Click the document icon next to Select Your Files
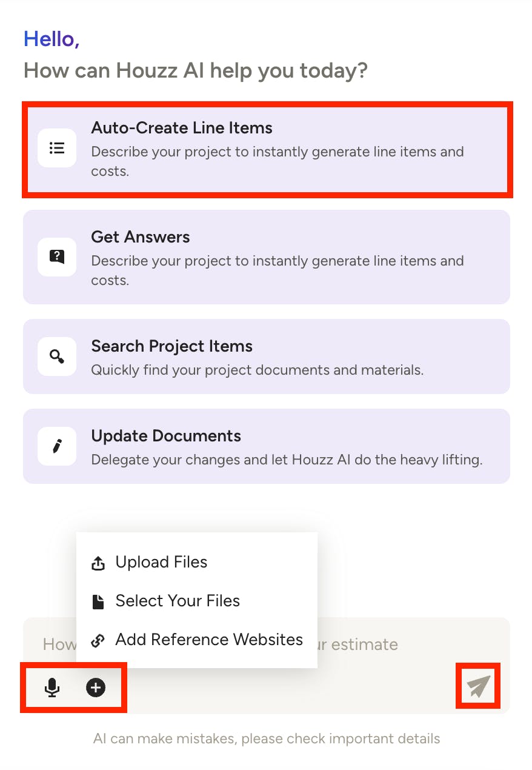The width and height of the screenshot is (532, 770). [98, 601]
